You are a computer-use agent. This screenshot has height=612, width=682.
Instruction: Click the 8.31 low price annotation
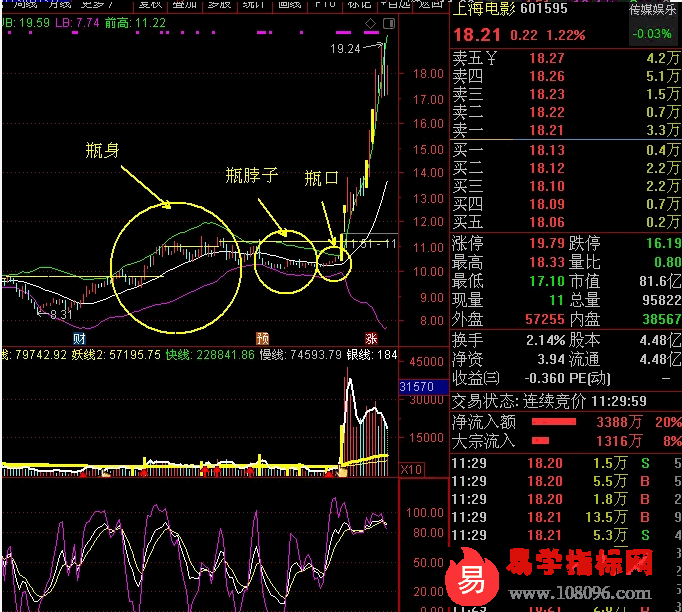pyautogui.click(x=61, y=314)
